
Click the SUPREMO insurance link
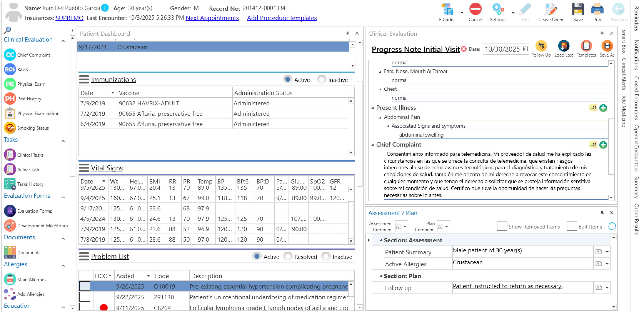pos(69,18)
